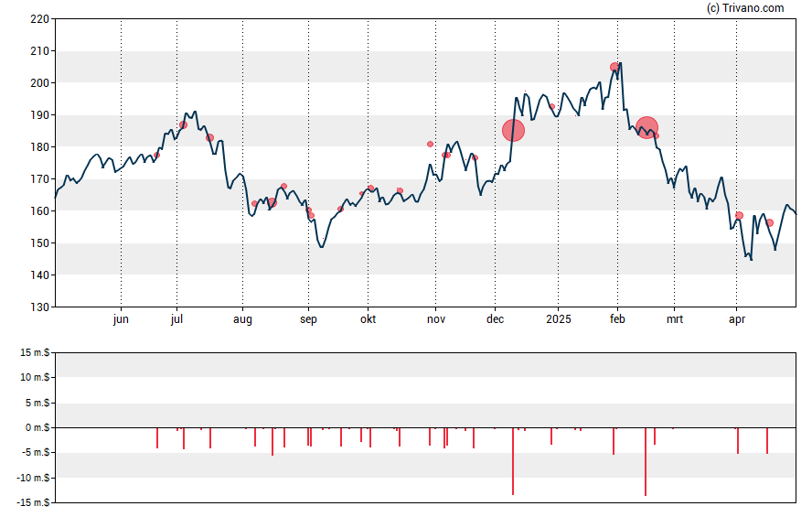The height and width of the screenshot is (517, 812).
Task: Click the sep month label
Action: click(308, 319)
